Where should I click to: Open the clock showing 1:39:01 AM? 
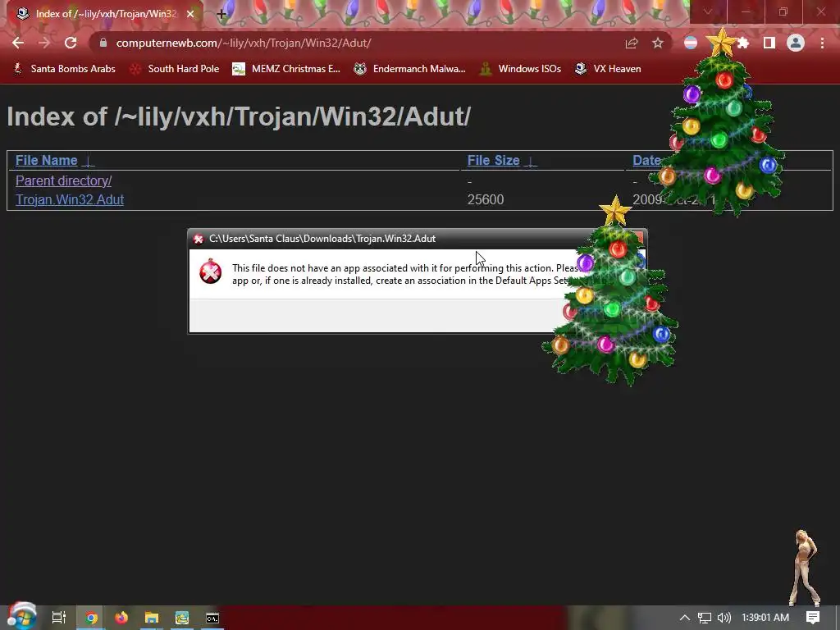tap(765, 618)
